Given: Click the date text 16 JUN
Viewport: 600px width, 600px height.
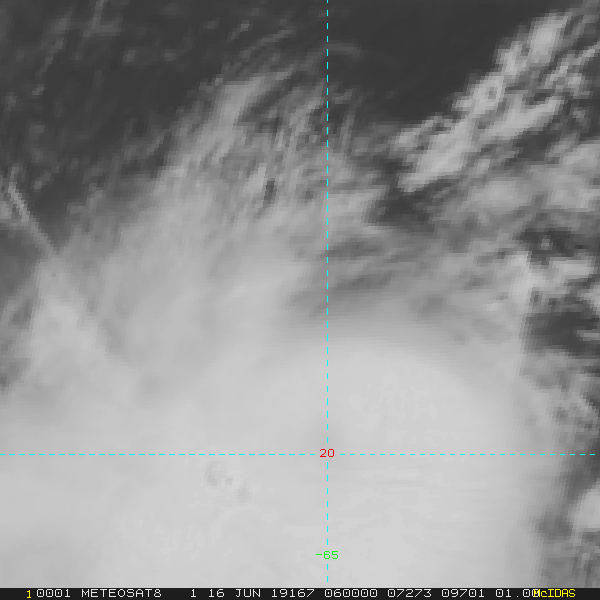Looking at the screenshot, I should 234,593.
